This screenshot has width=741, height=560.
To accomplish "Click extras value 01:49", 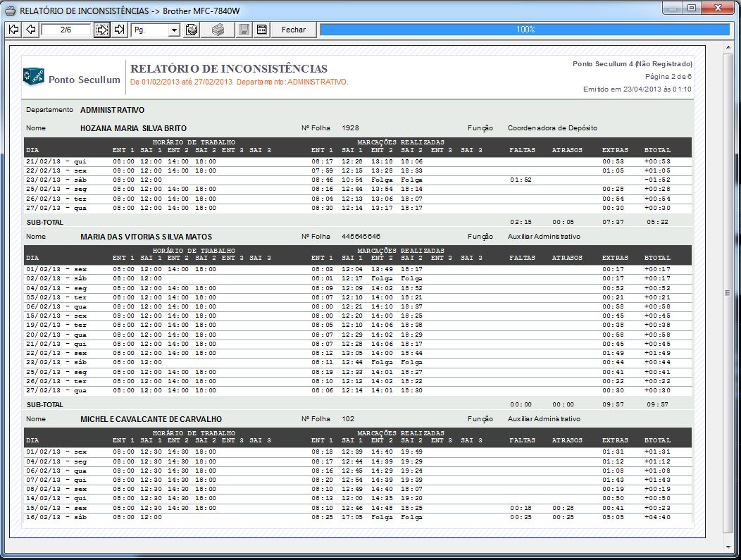I will pyautogui.click(x=613, y=353).
